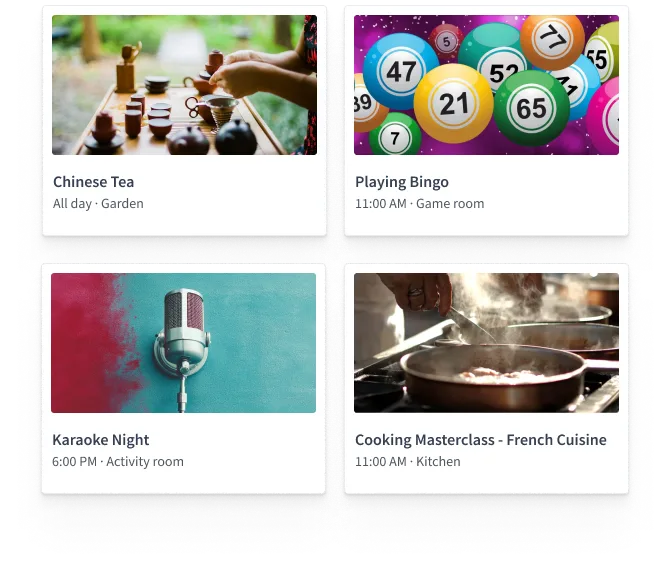
Task: Click the Karaoke Night title
Action: 100,440
